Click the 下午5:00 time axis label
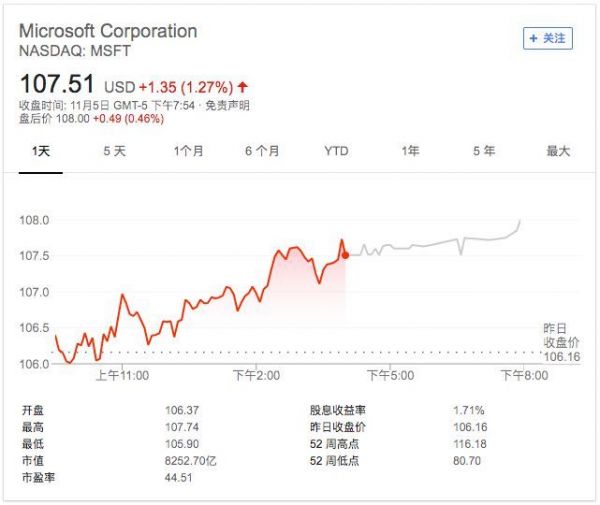 point(390,375)
